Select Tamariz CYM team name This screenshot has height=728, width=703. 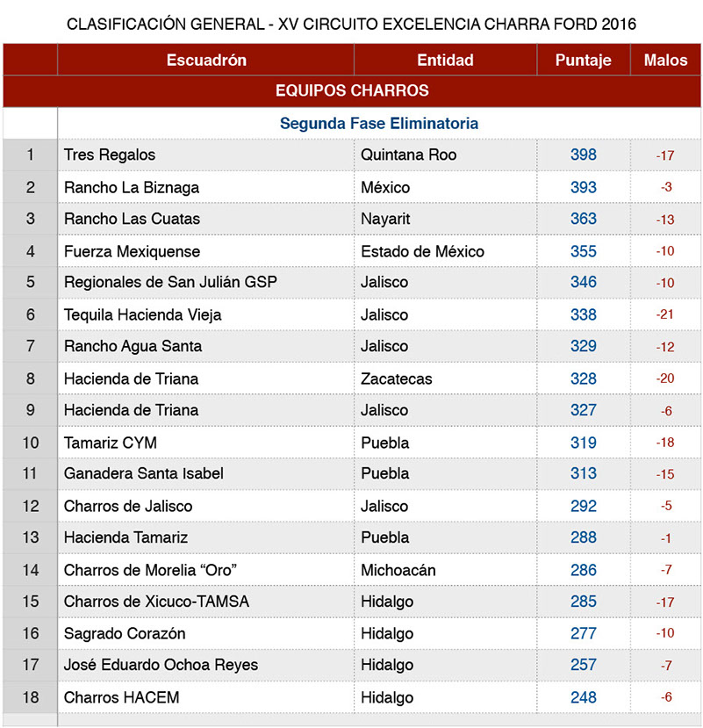point(111,443)
